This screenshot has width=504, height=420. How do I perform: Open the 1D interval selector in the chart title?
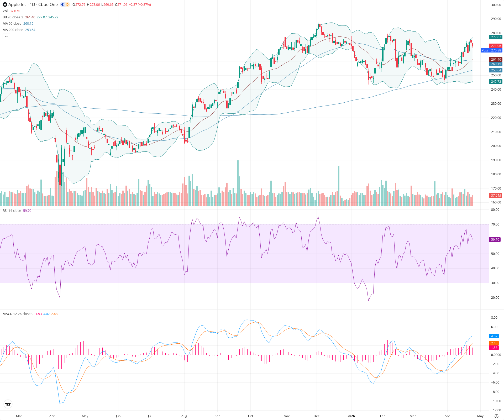(33, 4)
